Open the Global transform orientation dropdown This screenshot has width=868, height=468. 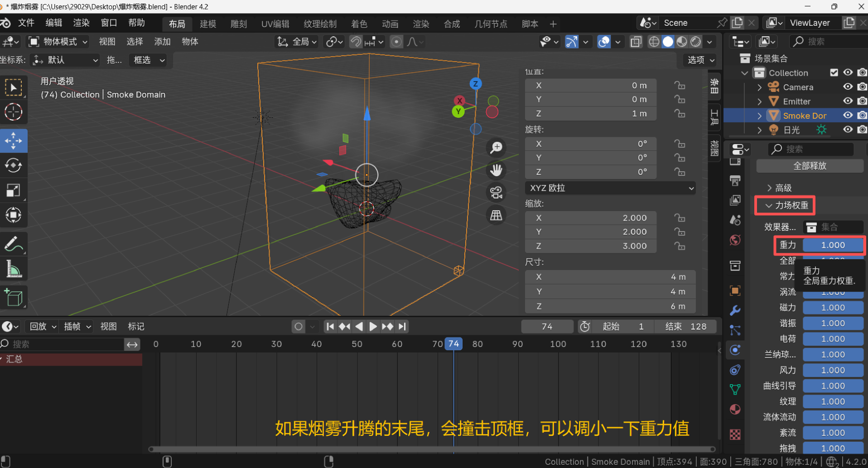297,42
